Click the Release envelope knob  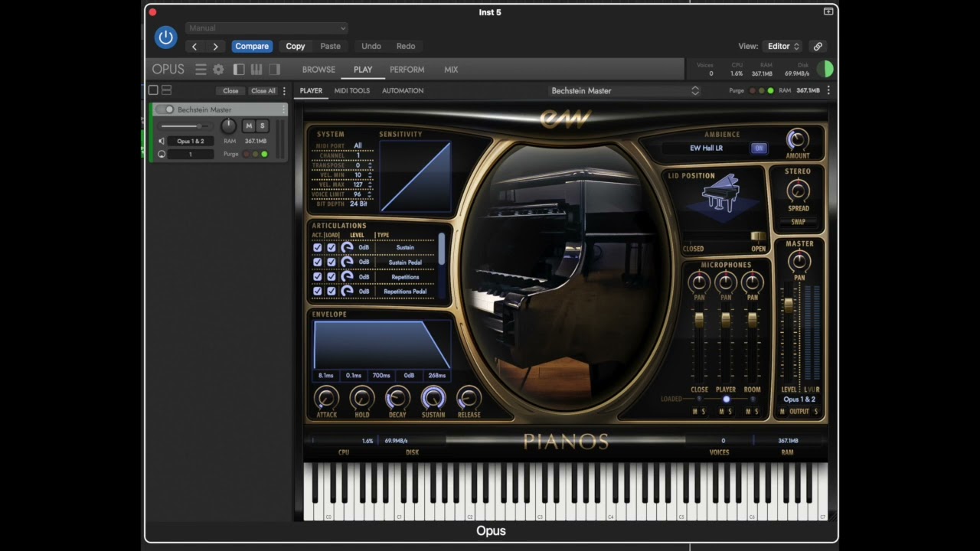point(469,398)
